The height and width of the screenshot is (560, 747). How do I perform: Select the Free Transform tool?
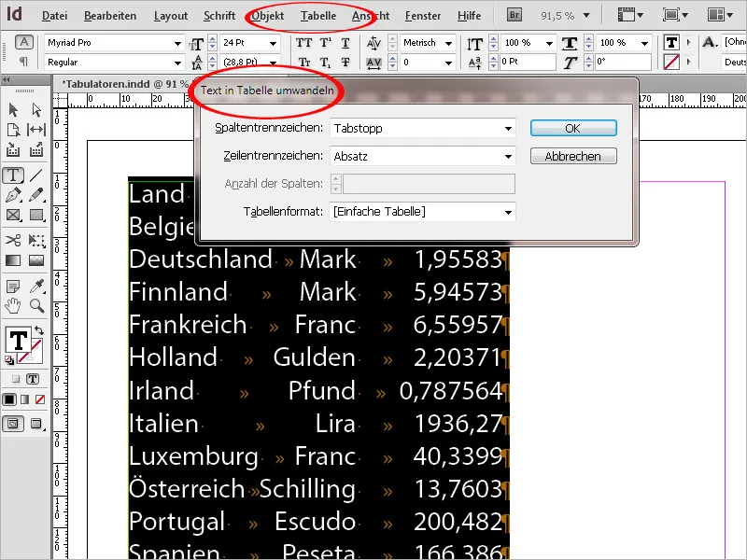coord(36,240)
